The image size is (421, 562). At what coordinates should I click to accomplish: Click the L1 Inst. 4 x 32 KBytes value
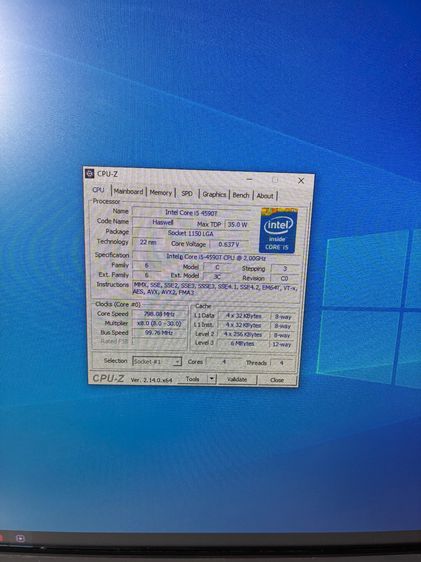(x=243, y=325)
